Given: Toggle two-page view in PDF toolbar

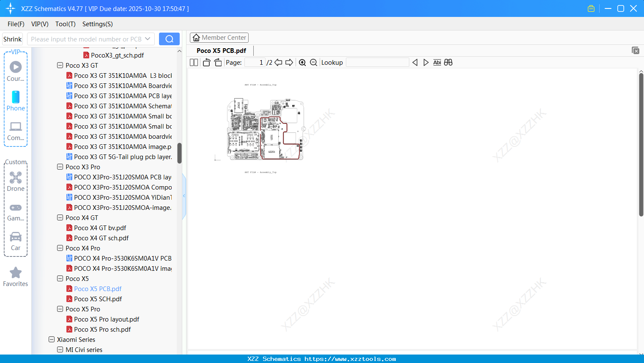Looking at the screenshot, I should 194,63.
